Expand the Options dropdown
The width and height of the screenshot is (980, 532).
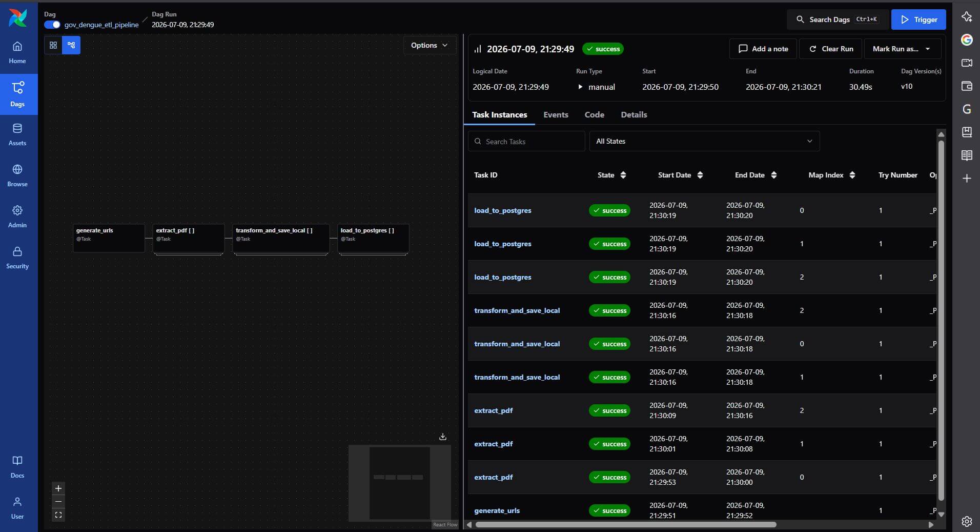430,45
